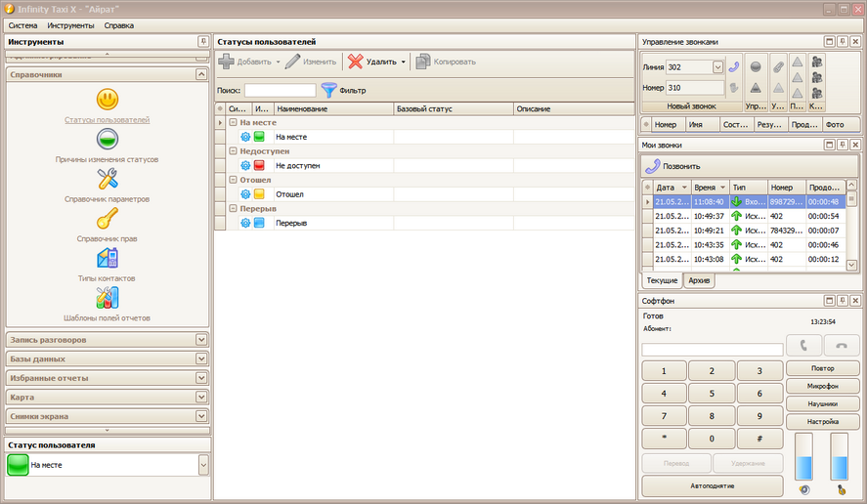Click the Настройка button
The height and width of the screenshot is (504, 867).
click(x=823, y=421)
